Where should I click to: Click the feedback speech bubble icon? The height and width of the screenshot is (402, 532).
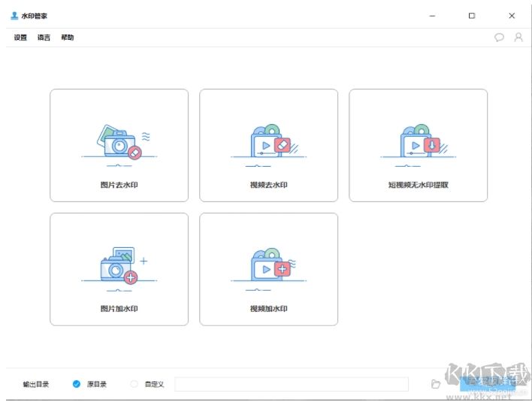499,38
